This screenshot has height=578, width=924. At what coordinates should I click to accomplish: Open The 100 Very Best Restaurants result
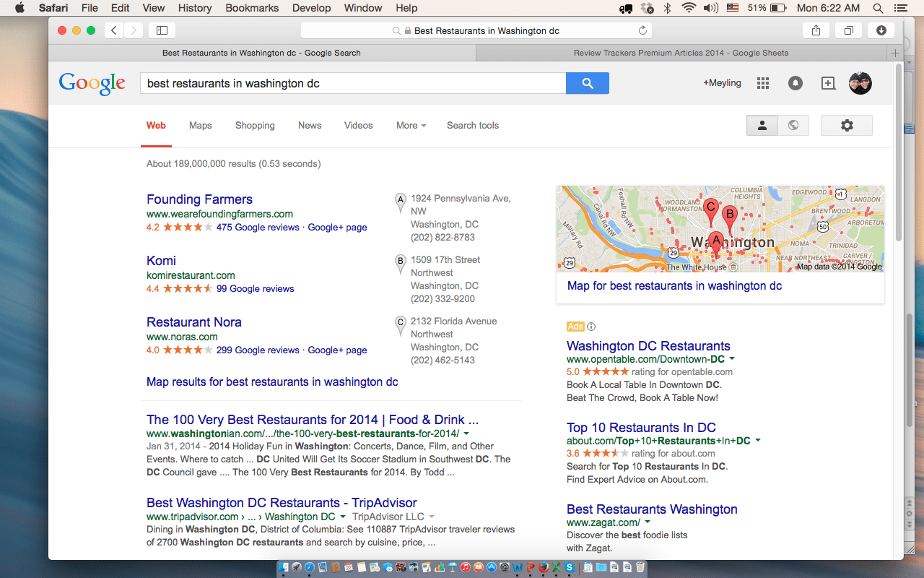click(x=313, y=420)
